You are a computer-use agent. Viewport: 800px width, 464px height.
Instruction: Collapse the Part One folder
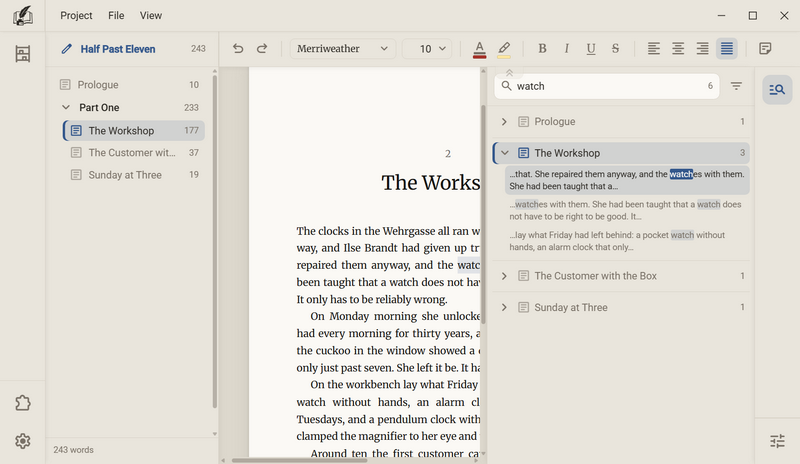tap(66, 107)
